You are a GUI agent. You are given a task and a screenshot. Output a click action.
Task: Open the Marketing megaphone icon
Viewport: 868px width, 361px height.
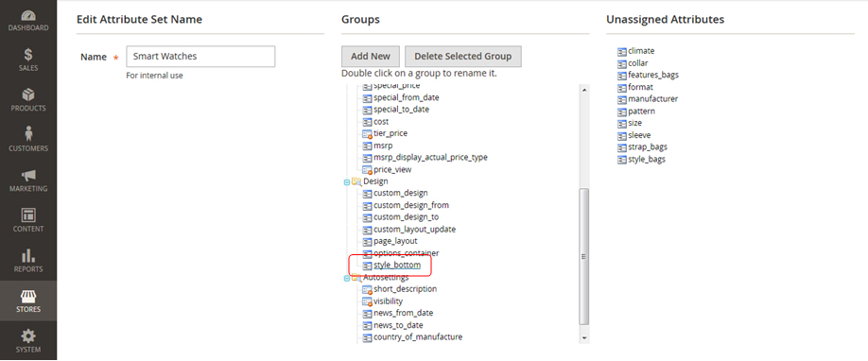click(x=28, y=175)
